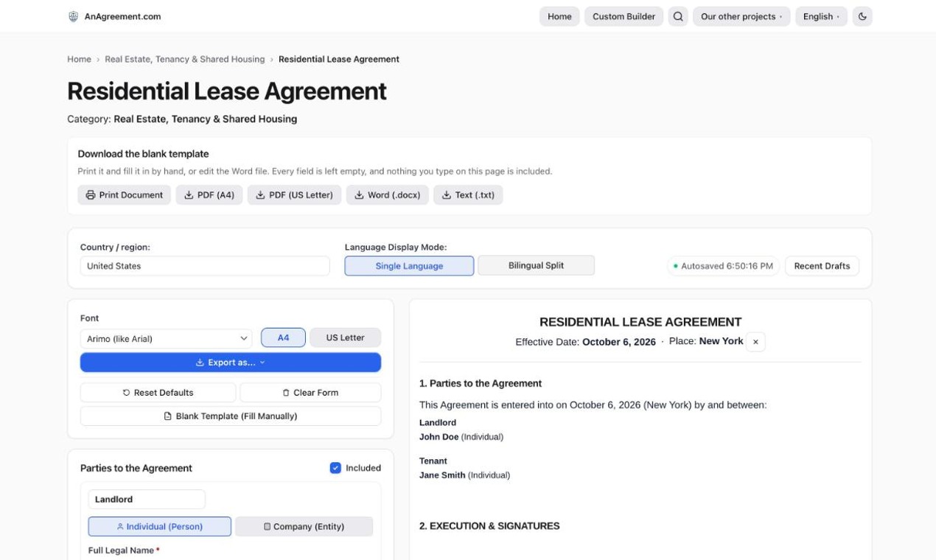The width and height of the screenshot is (936, 560).
Task: Click the Home breadcrumb link
Action: [79, 59]
